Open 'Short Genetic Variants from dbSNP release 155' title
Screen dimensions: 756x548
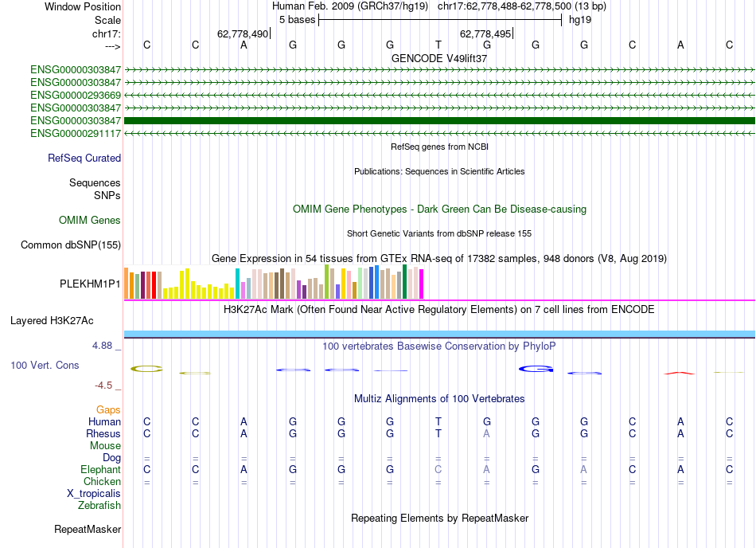point(439,233)
